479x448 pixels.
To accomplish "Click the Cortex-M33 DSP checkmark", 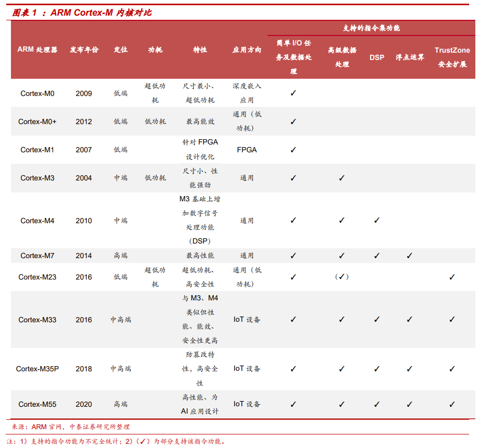I will coord(377,319).
